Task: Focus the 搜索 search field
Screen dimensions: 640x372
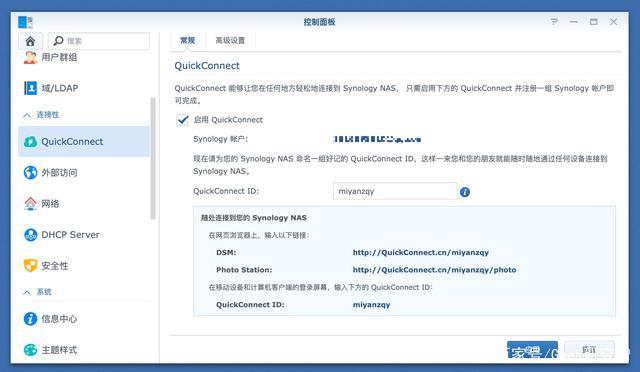Action: point(99,41)
